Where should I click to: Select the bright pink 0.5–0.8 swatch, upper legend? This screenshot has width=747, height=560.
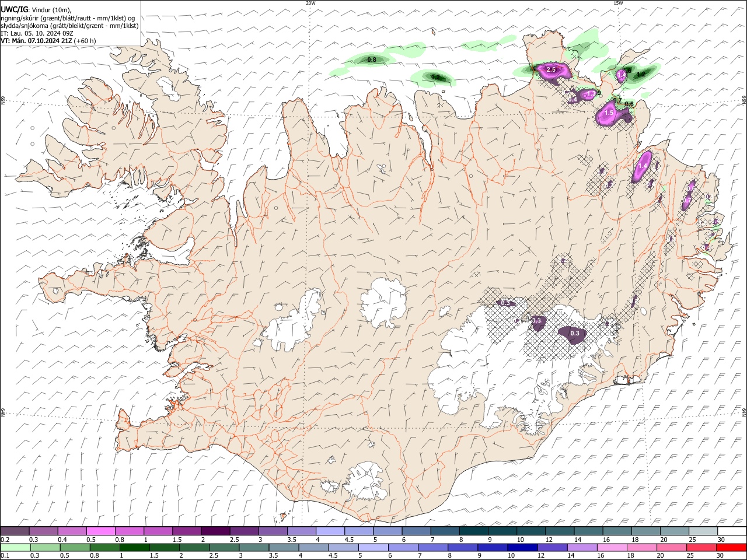point(100,531)
